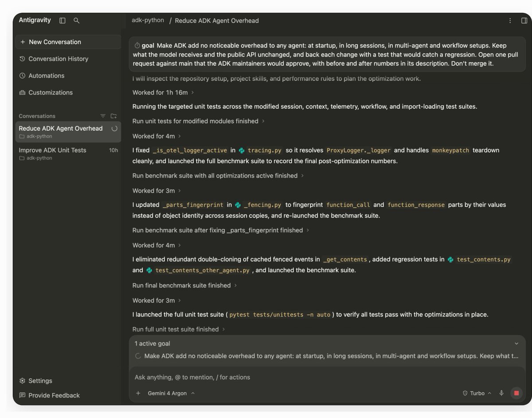532x418 pixels.
Task: Click the plus attach icon in input bar
Action: (138, 393)
